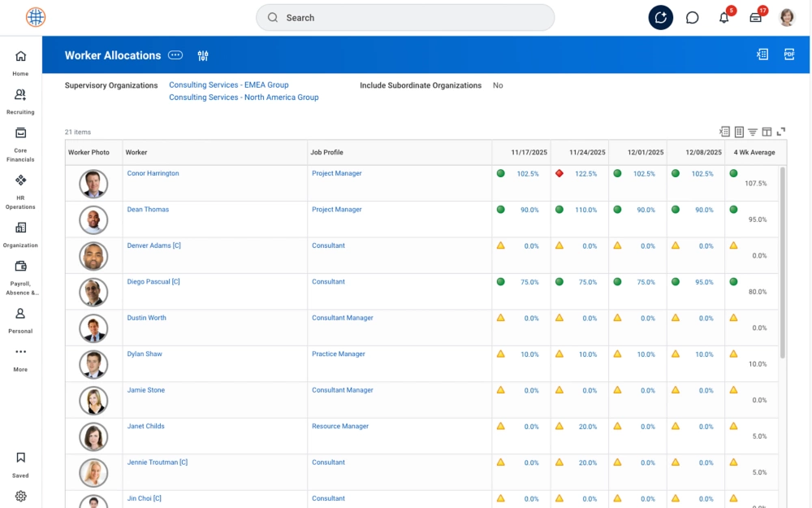
Task: Open the notifications bell
Action: click(724, 18)
